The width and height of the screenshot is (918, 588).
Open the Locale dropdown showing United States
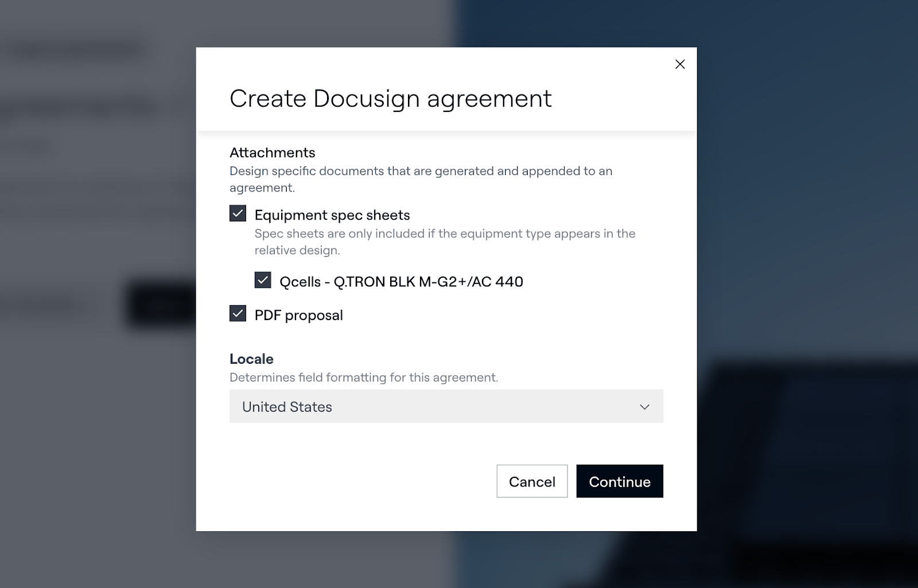(x=446, y=406)
